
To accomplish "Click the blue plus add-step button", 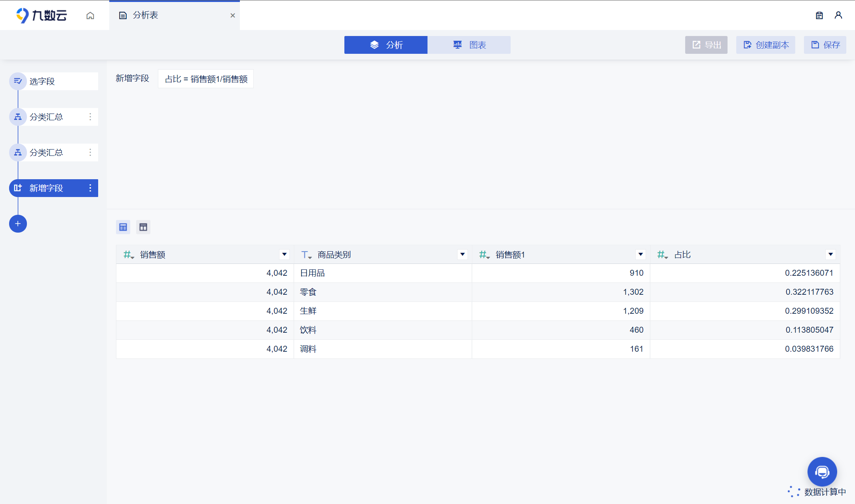I will click(18, 224).
